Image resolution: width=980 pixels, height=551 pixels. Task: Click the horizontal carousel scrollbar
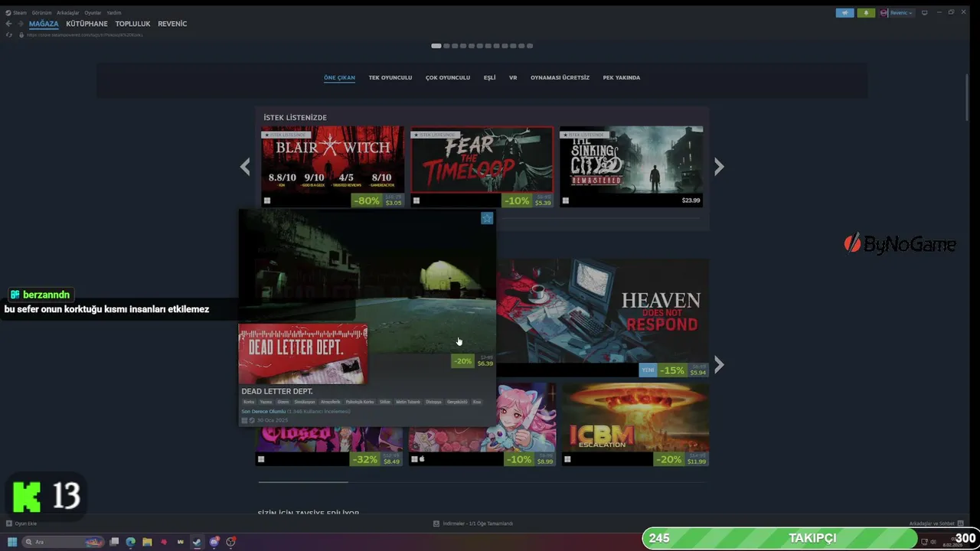(303, 482)
